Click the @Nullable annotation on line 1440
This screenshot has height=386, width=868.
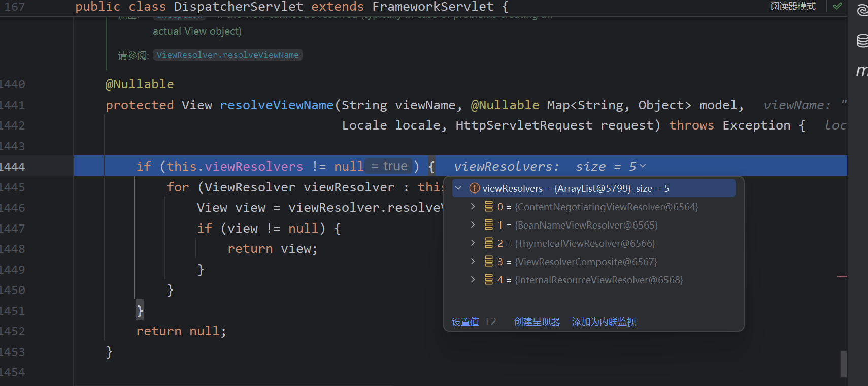[140, 84]
